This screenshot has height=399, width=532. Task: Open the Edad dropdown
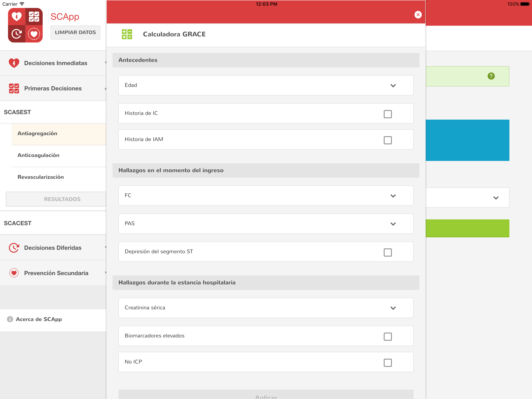tap(266, 86)
